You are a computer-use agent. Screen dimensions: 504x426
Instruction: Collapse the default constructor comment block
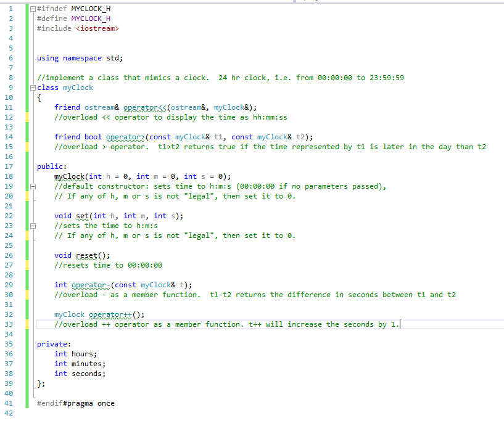(33, 186)
